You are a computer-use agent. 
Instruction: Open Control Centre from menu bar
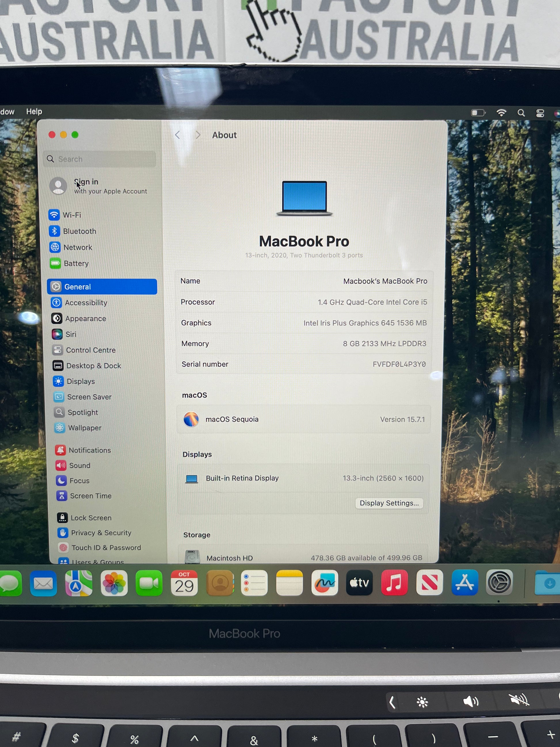540,113
